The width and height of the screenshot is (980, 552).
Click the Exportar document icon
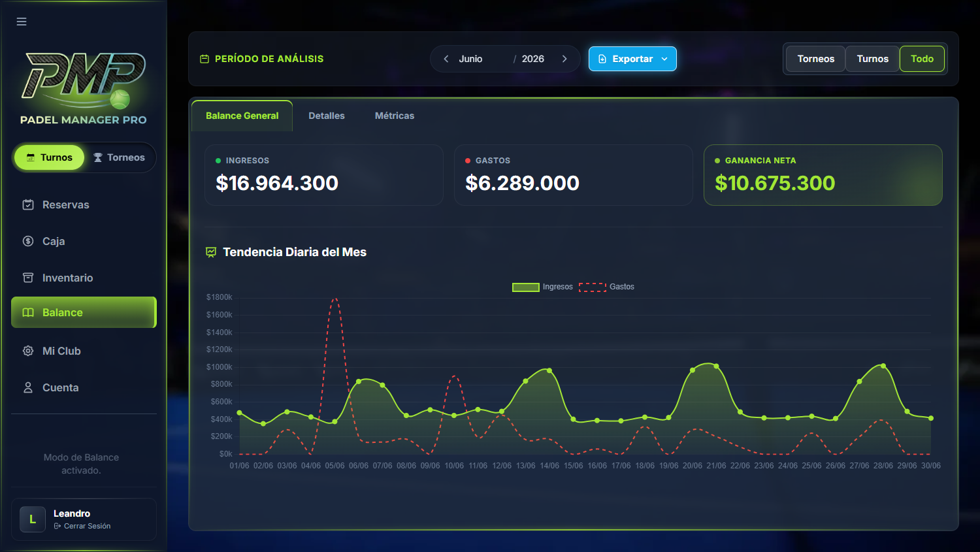point(602,59)
